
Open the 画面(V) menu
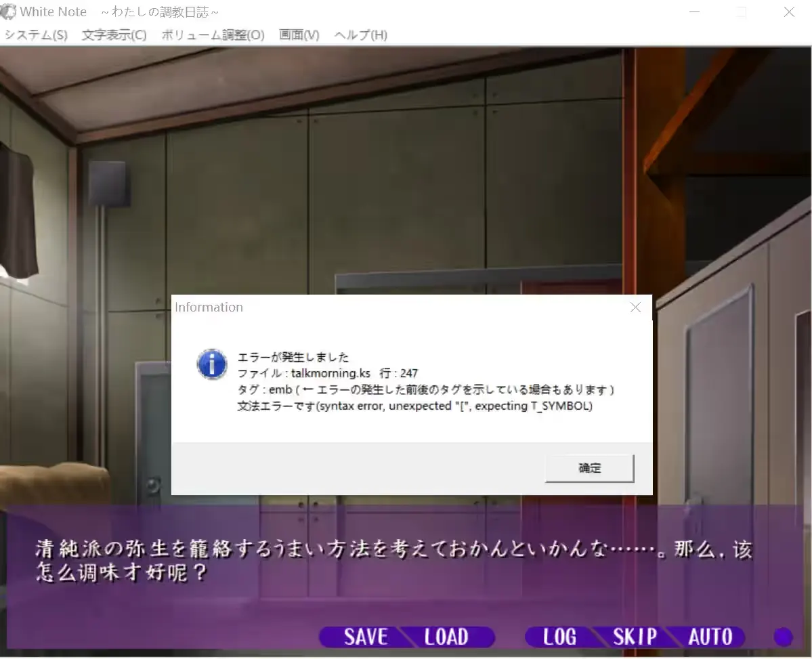[299, 35]
